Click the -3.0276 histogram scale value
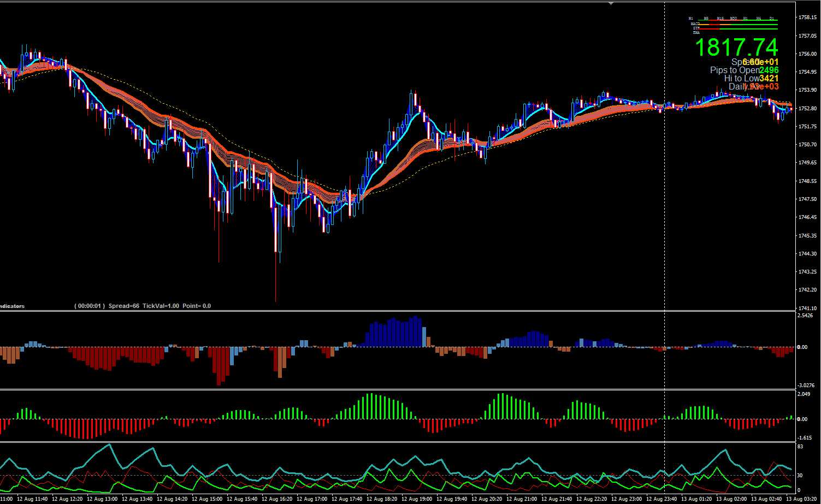 [x=806, y=386]
